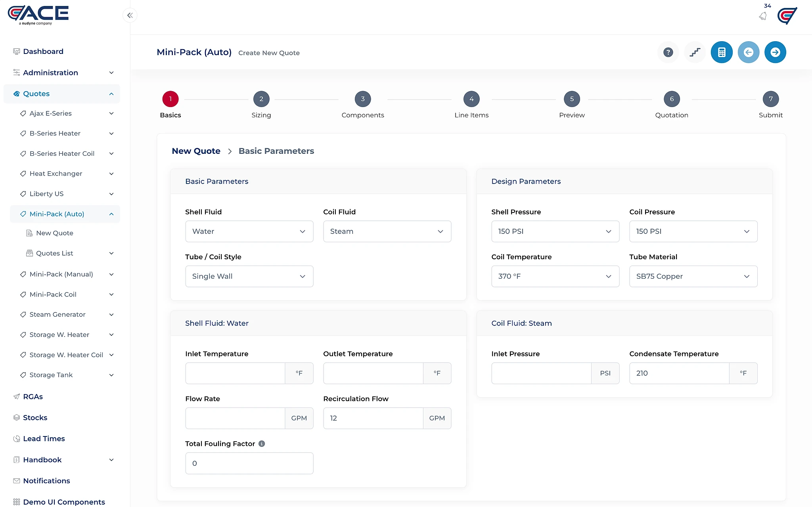Open the Lead Times sidebar link

pyautogui.click(x=44, y=439)
